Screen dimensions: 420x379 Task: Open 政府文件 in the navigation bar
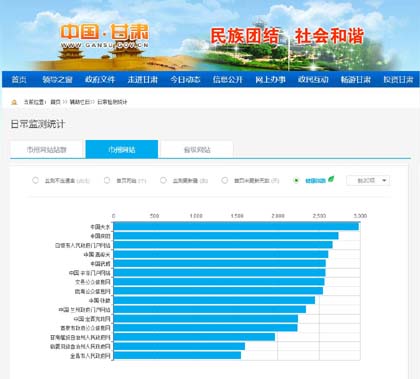click(100, 79)
